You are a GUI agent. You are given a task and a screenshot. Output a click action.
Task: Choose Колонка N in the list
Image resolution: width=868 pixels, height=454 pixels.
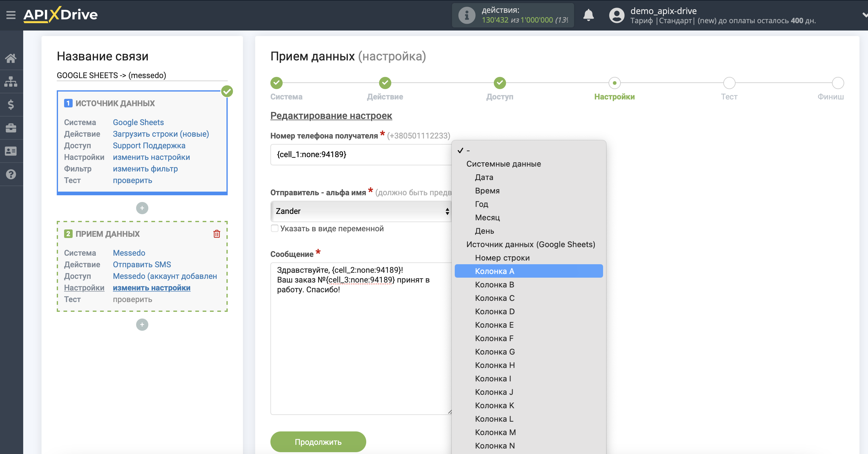529,446
